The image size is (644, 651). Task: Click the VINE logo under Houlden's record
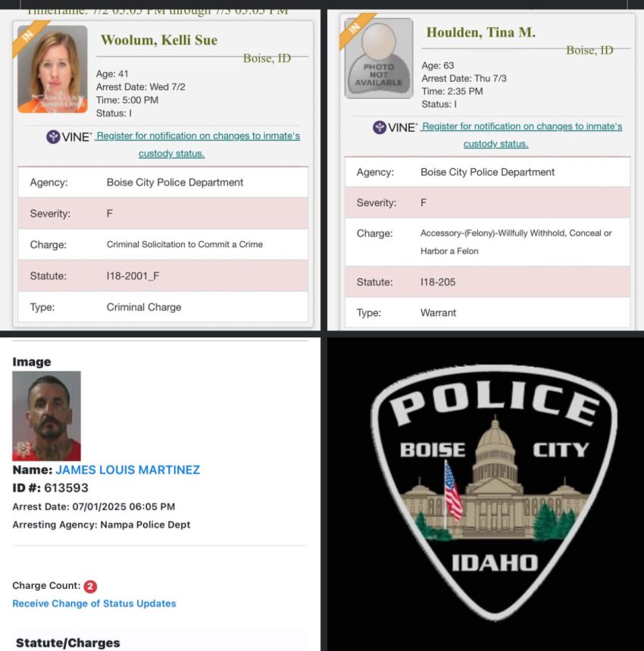395,127
